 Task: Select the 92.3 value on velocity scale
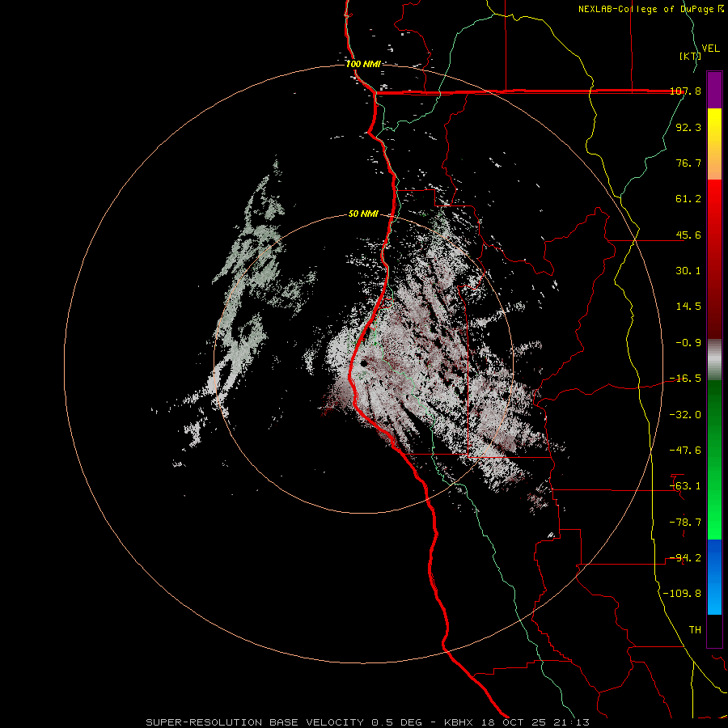pyautogui.click(x=688, y=127)
